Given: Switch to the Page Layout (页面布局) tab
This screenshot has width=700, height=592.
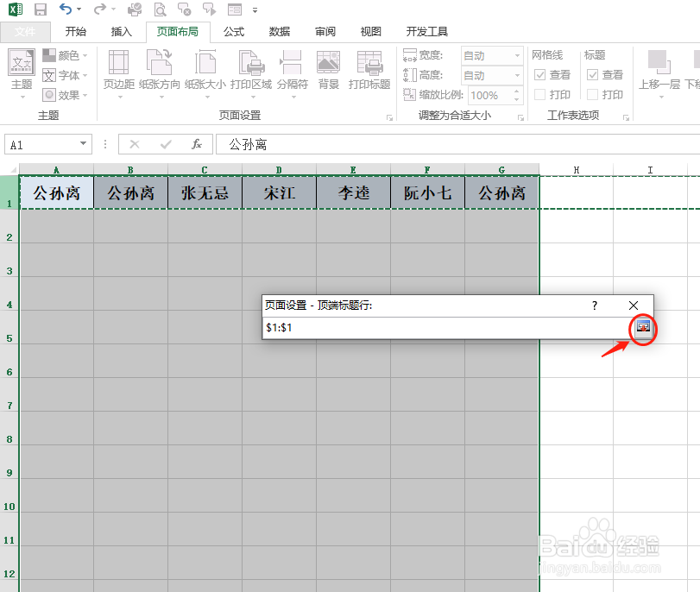Looking at the screenshot, I should point(178,32).
